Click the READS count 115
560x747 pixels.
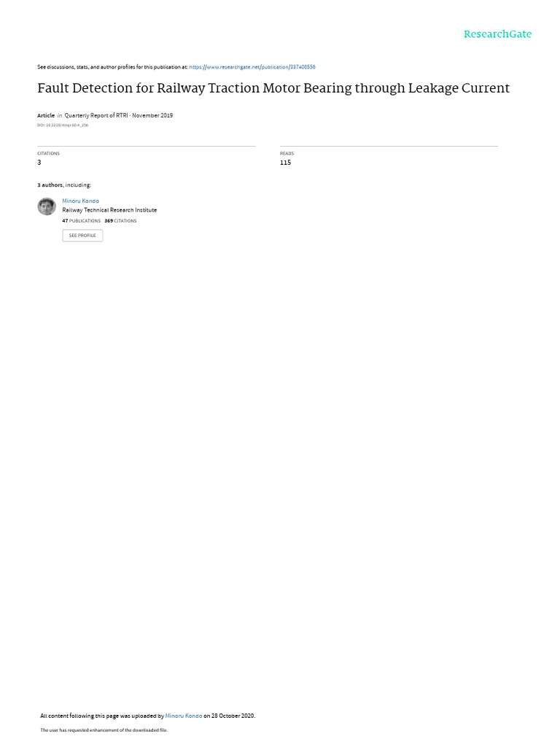[x=285, y=163]
